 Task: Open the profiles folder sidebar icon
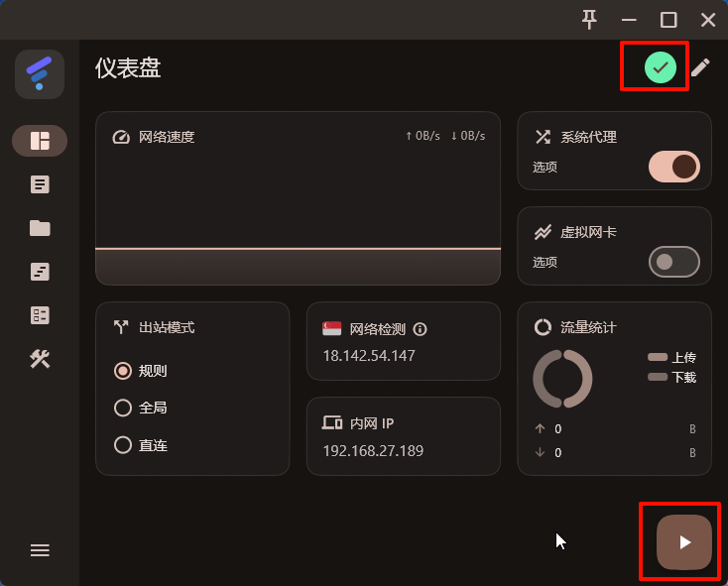[x=40, y=228]
